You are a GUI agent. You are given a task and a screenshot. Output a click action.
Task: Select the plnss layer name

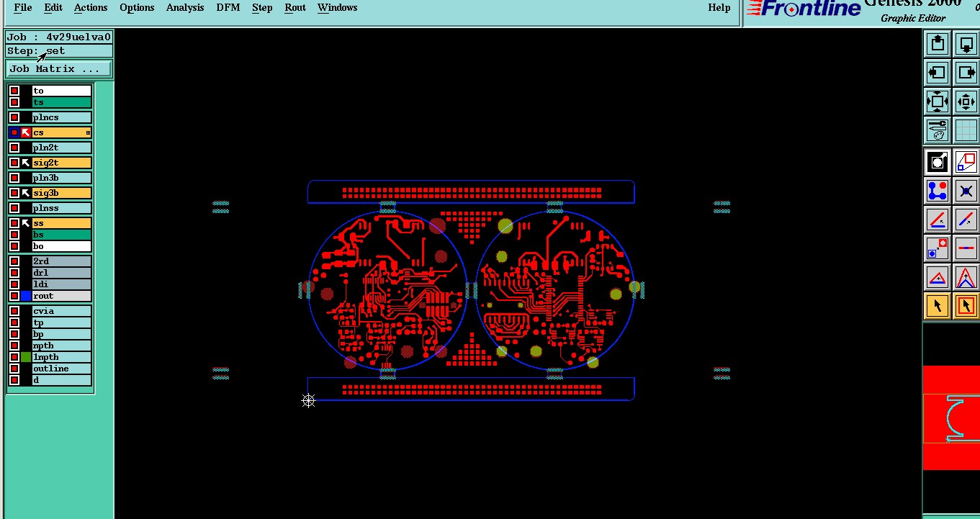coord(62,208)
